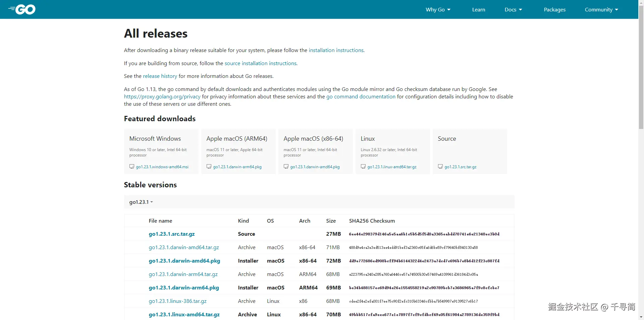This screenshot has height=320, width=644.
Task: Click the download icon in Apple macOS (ARM64) card
Action: 209,167
